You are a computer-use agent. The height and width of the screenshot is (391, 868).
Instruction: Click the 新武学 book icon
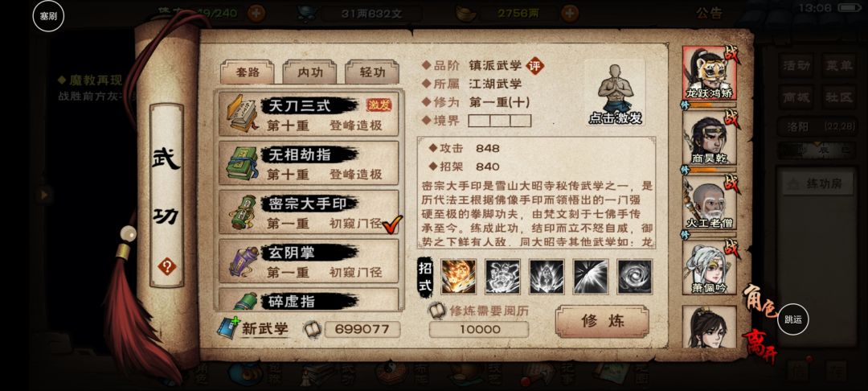tap(228, 328)
